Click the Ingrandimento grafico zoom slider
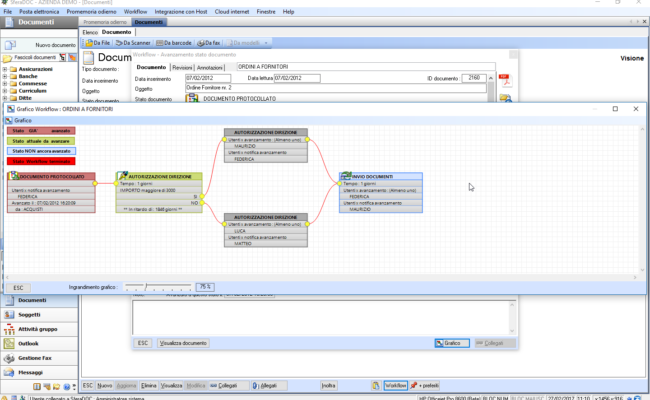This screenshot has height=400, width=650. [158, 287]
